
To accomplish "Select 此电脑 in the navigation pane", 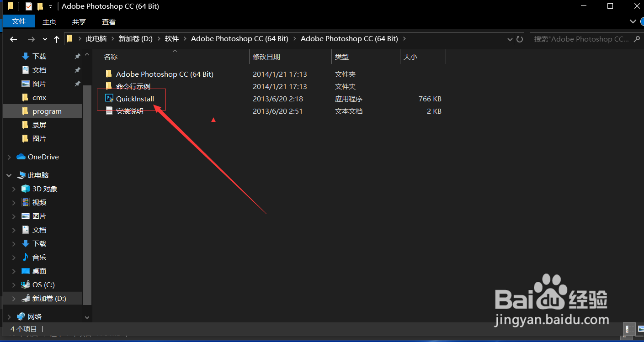I will pyautogui.click(x=38, y=175).
